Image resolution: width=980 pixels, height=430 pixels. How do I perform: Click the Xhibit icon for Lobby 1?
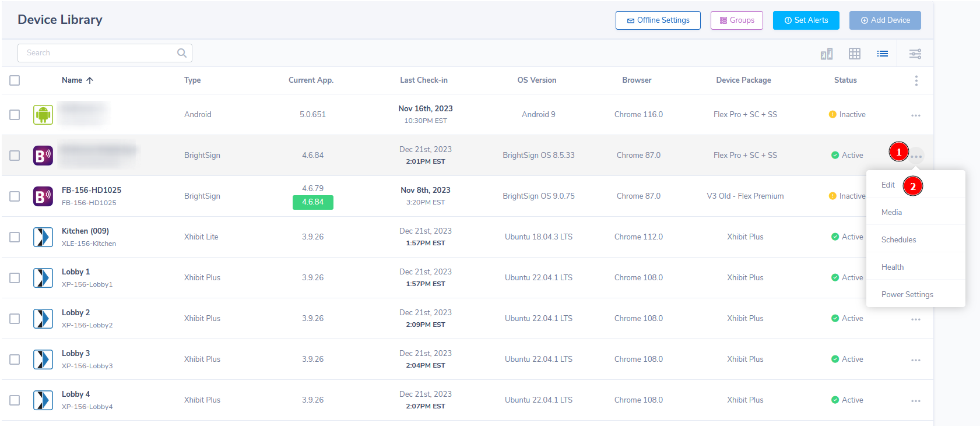pyautogui.click(x=43, y=278)
